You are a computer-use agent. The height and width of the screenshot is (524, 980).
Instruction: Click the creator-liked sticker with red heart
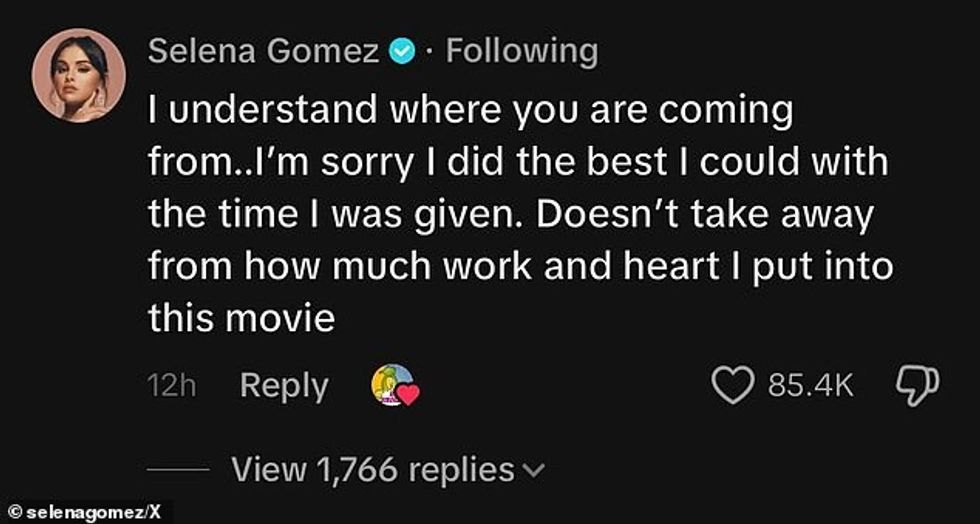(394, 386)
